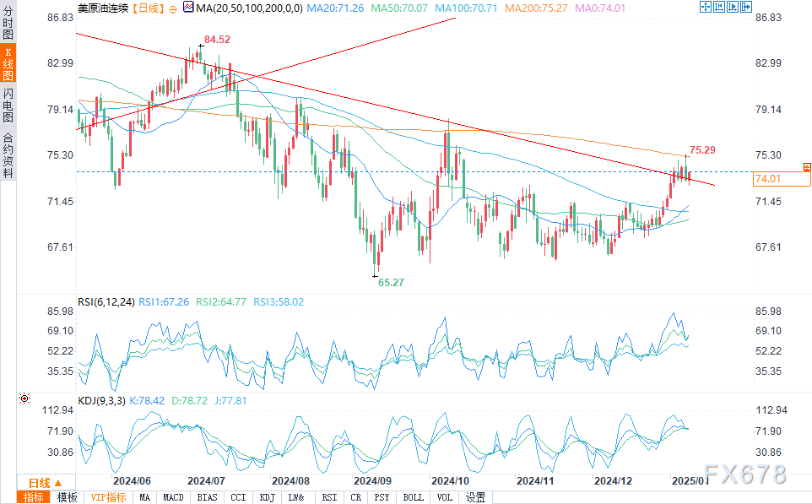Open the VIP指标 tab
The image size is (812, 504).
tap(108, 497)
